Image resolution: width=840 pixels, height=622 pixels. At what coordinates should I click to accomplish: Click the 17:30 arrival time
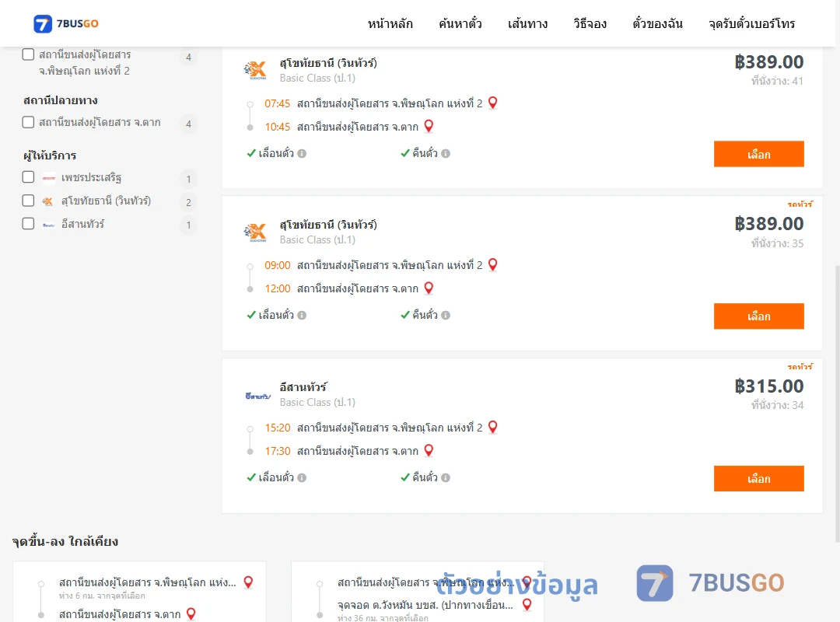tap(278, 451)
